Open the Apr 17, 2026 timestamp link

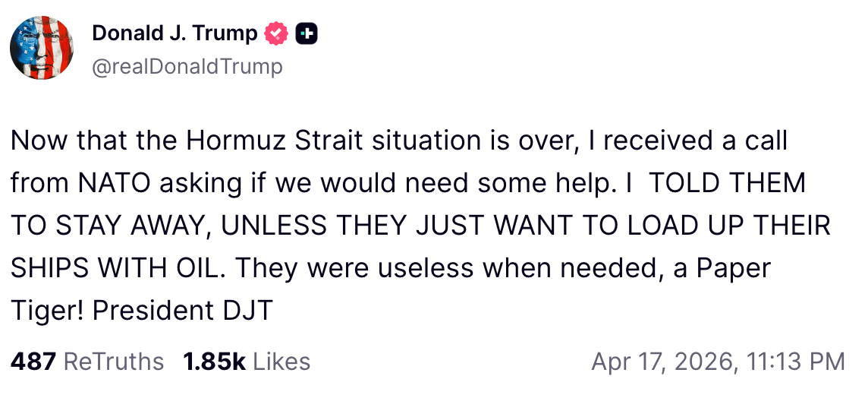pos(717,362)
